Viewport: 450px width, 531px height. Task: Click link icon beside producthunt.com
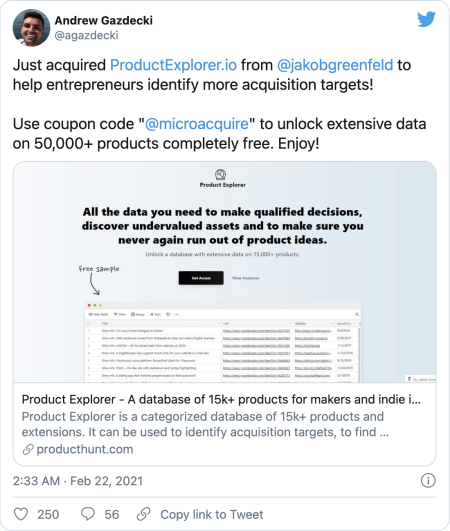(x=28, y=450)
